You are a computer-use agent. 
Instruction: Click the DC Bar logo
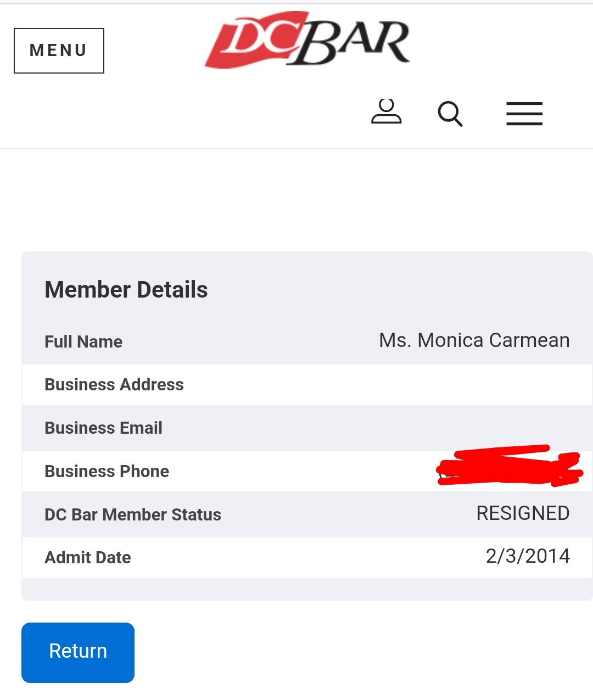(x=307, y=40)
